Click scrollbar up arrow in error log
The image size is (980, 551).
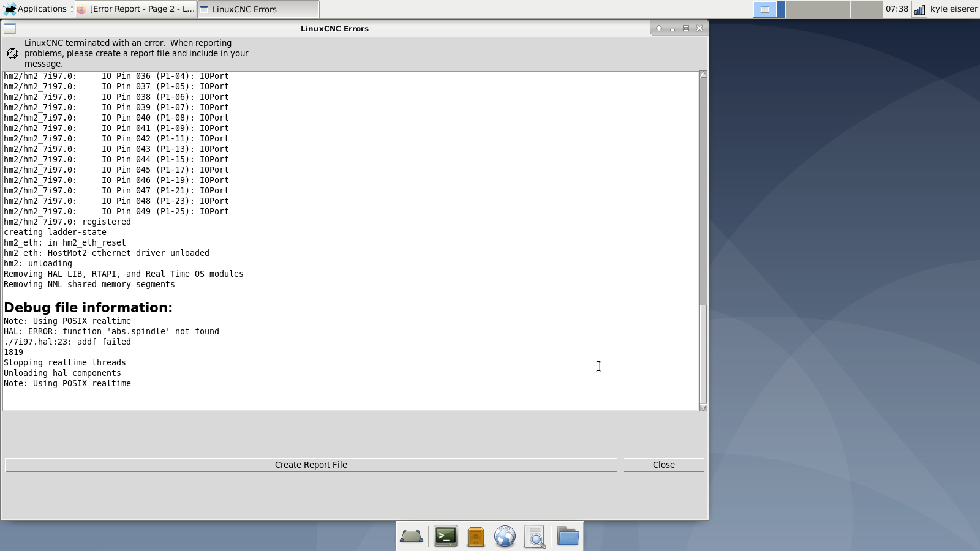[703, 75]
